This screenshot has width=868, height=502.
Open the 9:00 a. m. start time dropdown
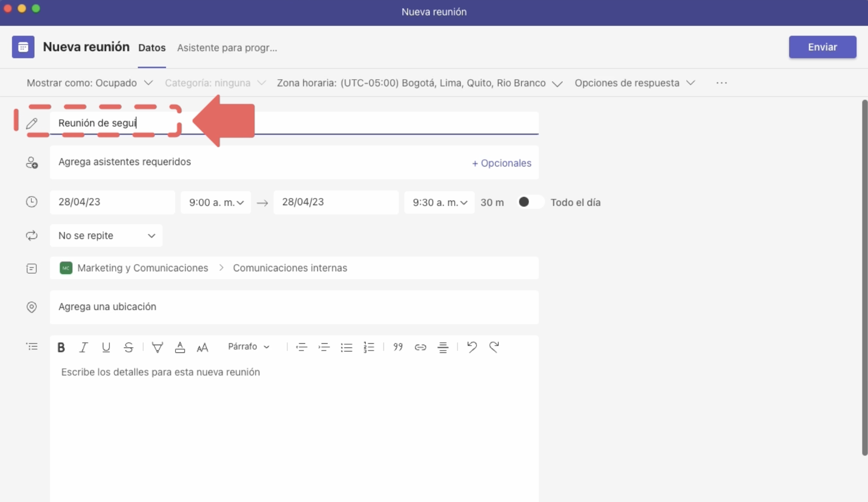[x=216, y=202]
